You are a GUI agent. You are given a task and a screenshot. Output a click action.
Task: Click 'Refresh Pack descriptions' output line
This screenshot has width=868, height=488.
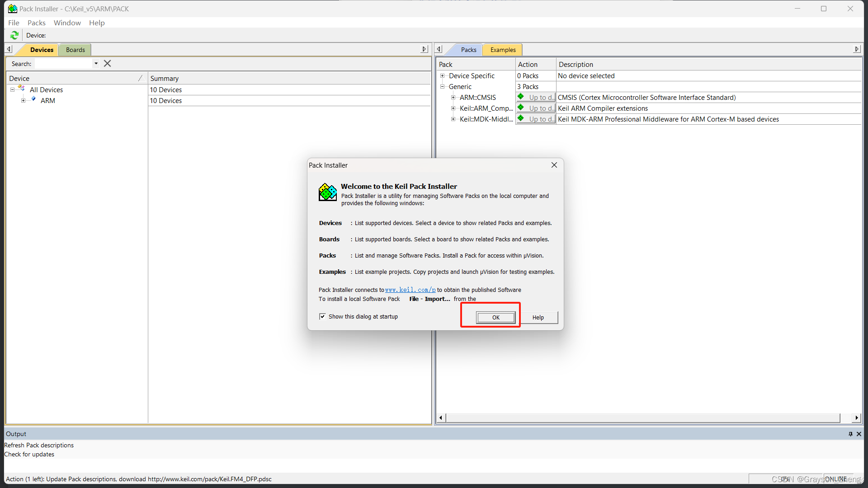[39, 445]
